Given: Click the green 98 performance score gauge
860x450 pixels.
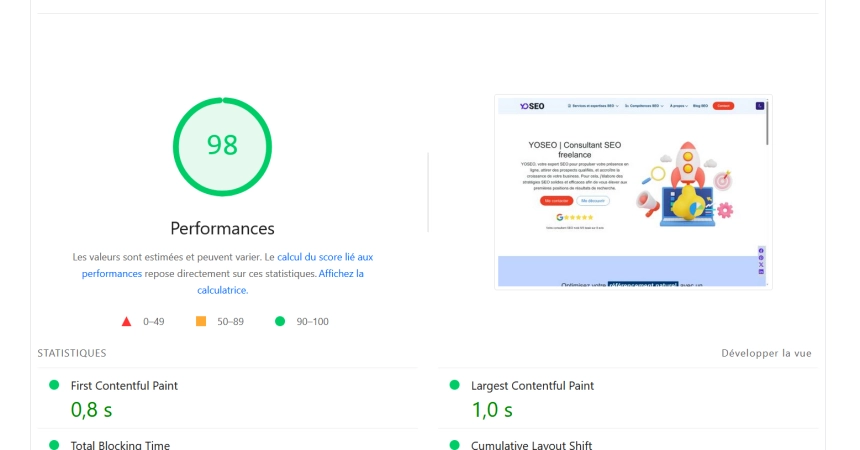Looking at the screenshot, I should coord(222,145).
